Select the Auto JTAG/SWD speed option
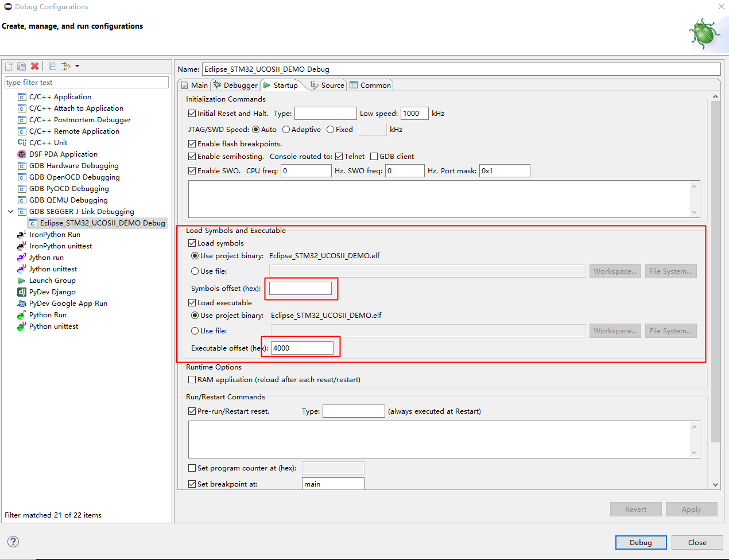This screenshot has height=560, width=729. (255, 130)
